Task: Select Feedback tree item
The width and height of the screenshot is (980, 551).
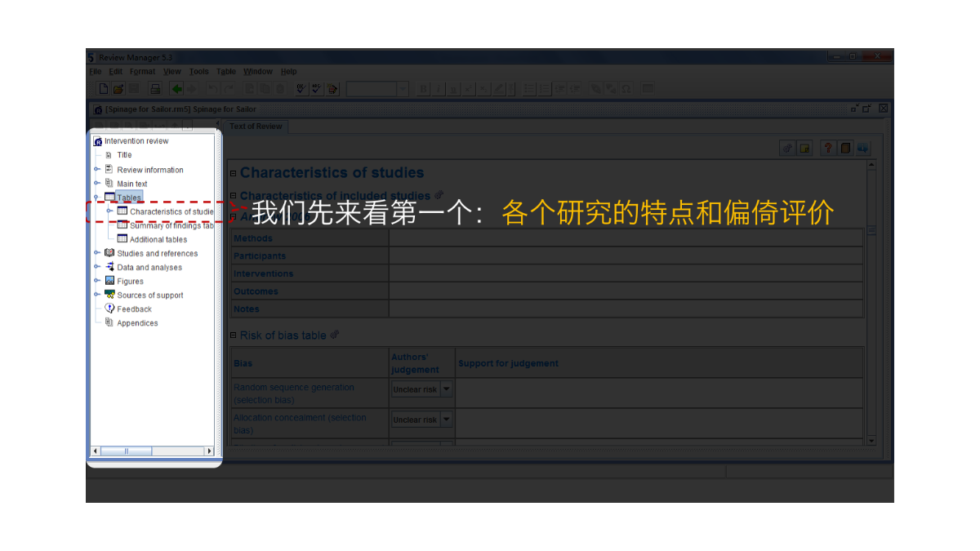Action: 135,309
